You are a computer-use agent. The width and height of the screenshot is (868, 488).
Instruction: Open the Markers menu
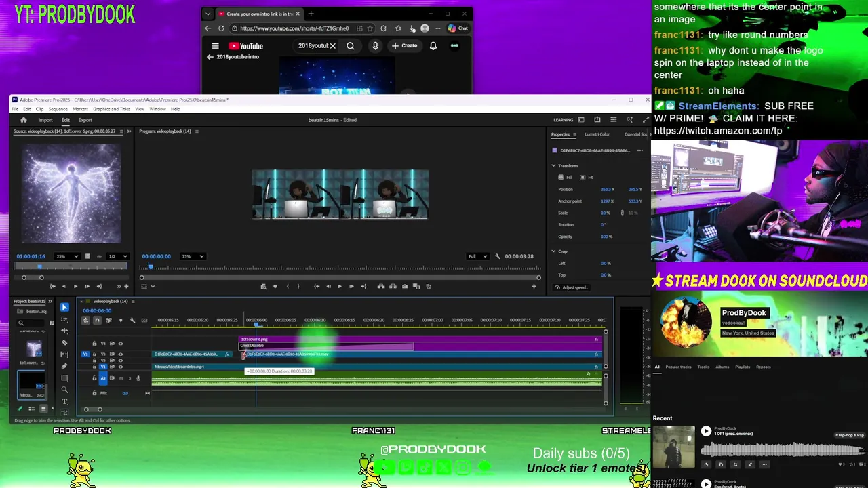tap(80, 109)
